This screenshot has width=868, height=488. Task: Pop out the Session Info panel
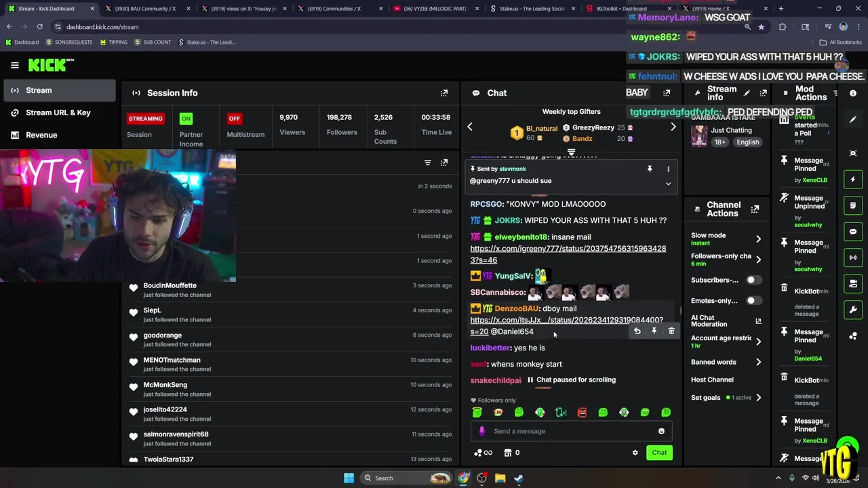click(x=444, y=93)
